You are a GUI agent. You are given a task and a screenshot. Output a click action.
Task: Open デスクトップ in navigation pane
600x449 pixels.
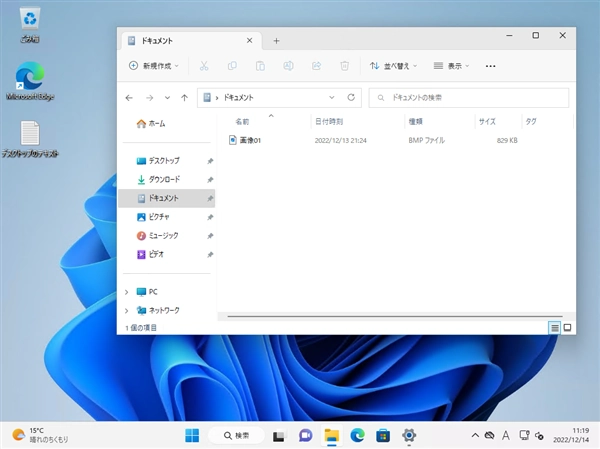167,161
